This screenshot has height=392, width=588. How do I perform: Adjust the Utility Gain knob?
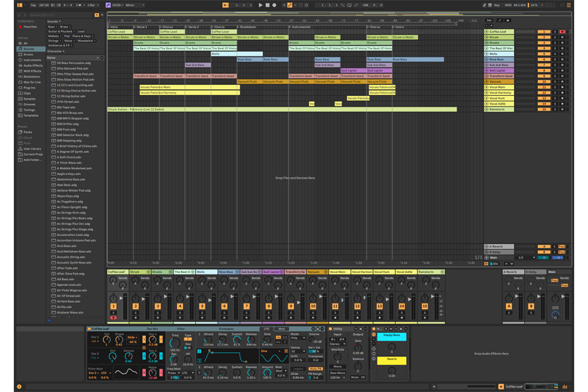[x=358, y=348]
